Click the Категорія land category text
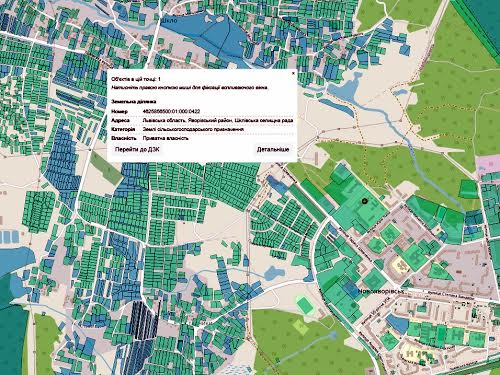 [193, 129]
